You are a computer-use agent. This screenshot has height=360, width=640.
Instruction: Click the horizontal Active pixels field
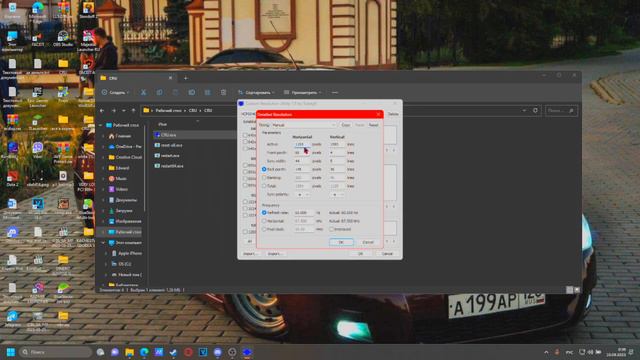[302, 144]
